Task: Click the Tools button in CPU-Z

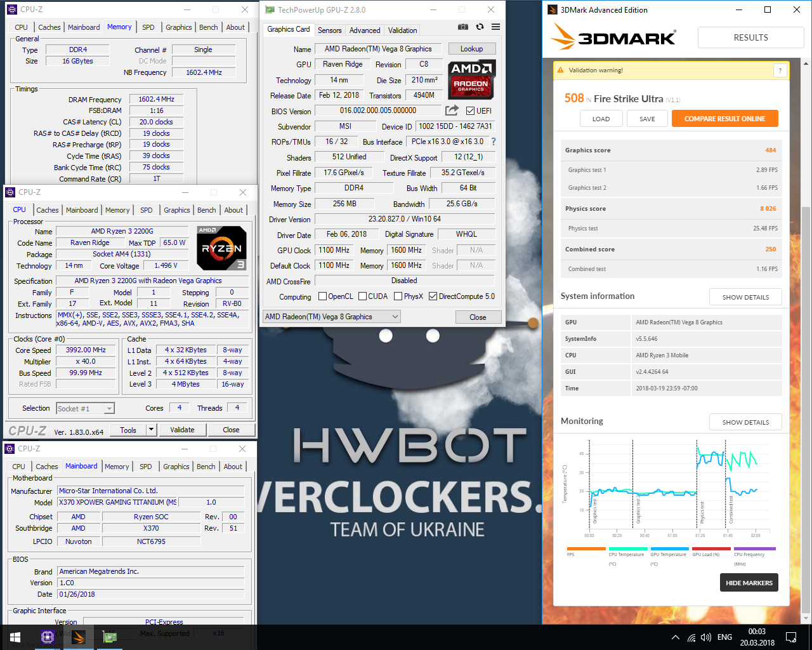Action: (x=128, y=430)
